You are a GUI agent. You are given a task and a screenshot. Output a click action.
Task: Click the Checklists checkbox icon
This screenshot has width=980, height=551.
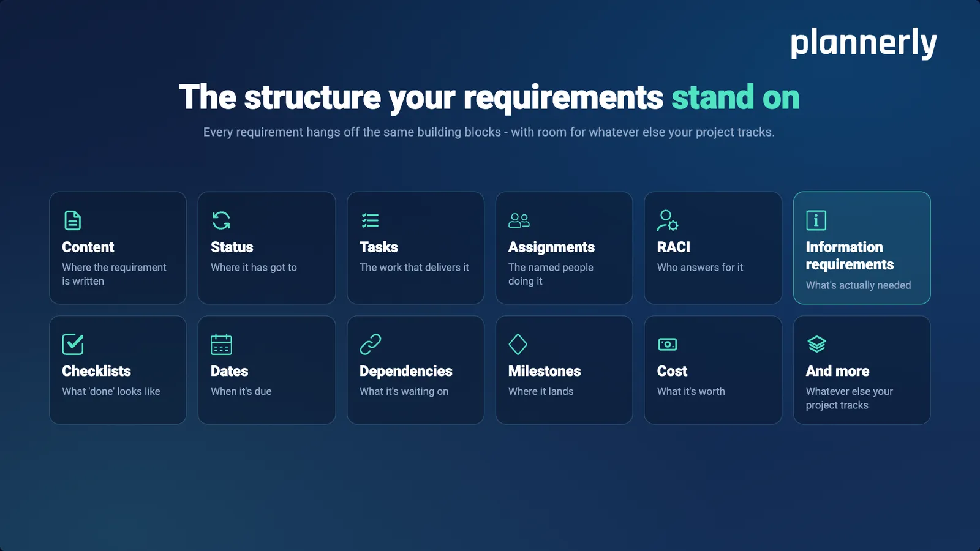73,344
